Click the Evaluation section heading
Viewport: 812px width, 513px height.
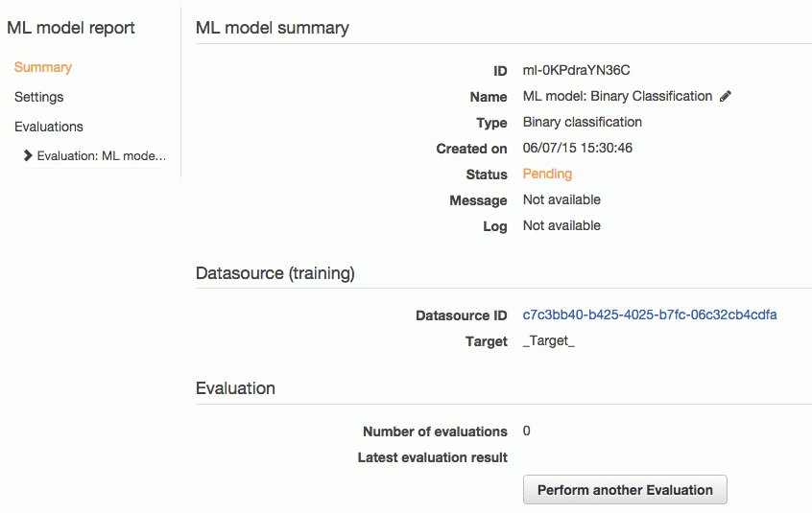(235, 388)
